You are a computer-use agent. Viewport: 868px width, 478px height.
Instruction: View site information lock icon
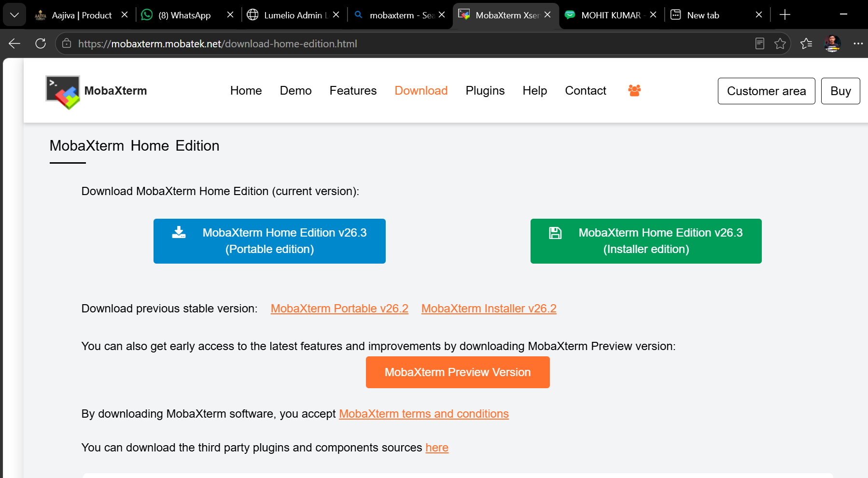coord(67,43)
